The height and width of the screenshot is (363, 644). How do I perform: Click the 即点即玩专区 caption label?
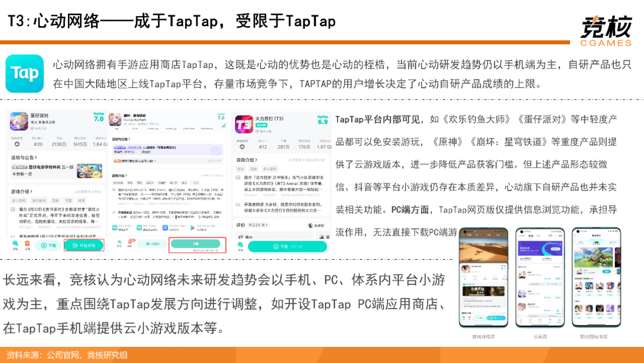tap(593, 337)
